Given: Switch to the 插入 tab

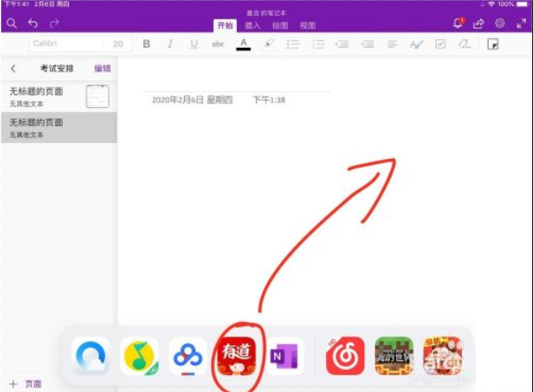Looking at the screenshot, I should 253,26.
